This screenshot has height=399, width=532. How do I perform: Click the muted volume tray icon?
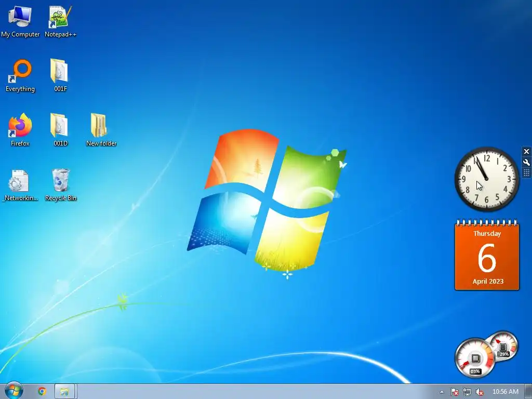coord(480,392)
